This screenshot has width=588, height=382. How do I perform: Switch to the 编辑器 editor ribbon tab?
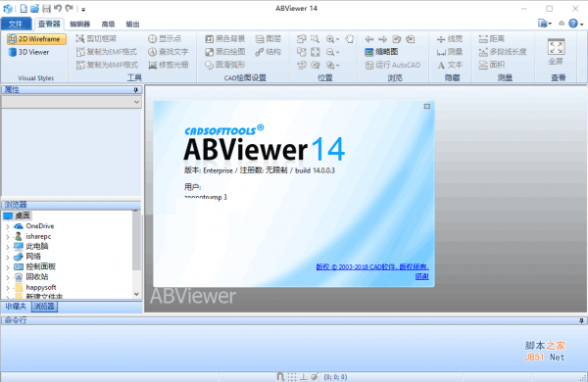pos(80,24)
